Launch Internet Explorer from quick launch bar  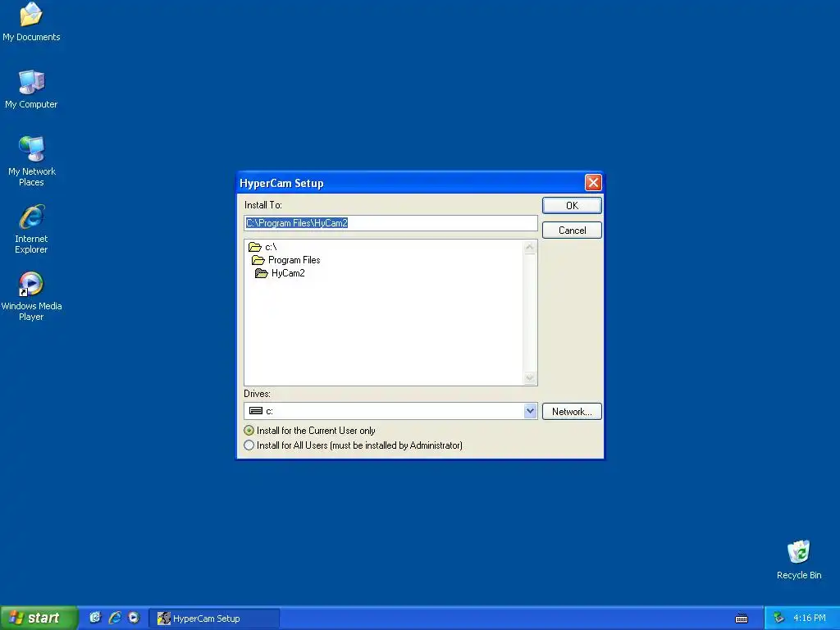pyautogui.click(x=115, y=618)
